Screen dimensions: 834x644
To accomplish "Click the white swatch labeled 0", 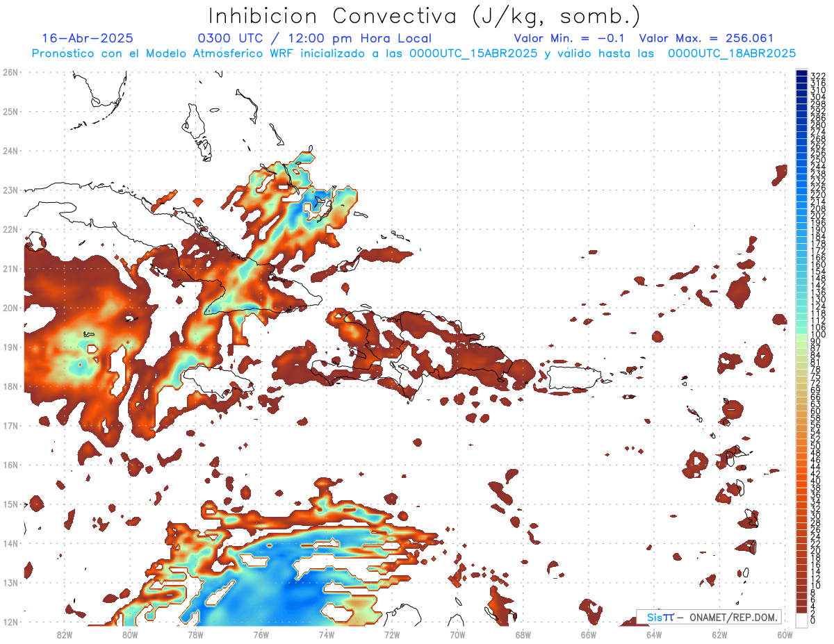I will coord(802,620).
